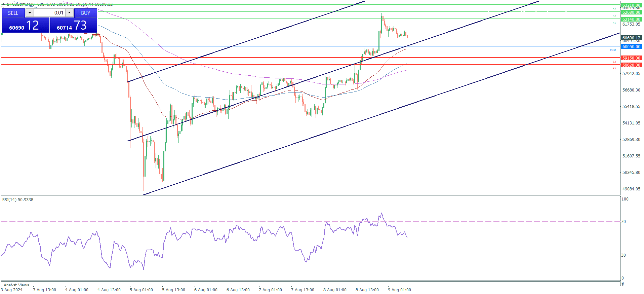
Task: Click the 4 Aug 13:00 time axis label
Action: tap(109, 290)
